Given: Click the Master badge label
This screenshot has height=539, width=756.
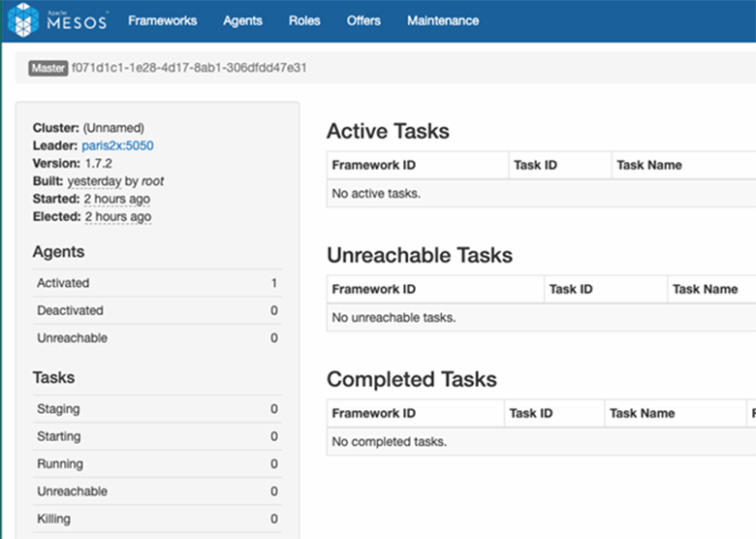Looking at the screenshot, I should [48, 69].
